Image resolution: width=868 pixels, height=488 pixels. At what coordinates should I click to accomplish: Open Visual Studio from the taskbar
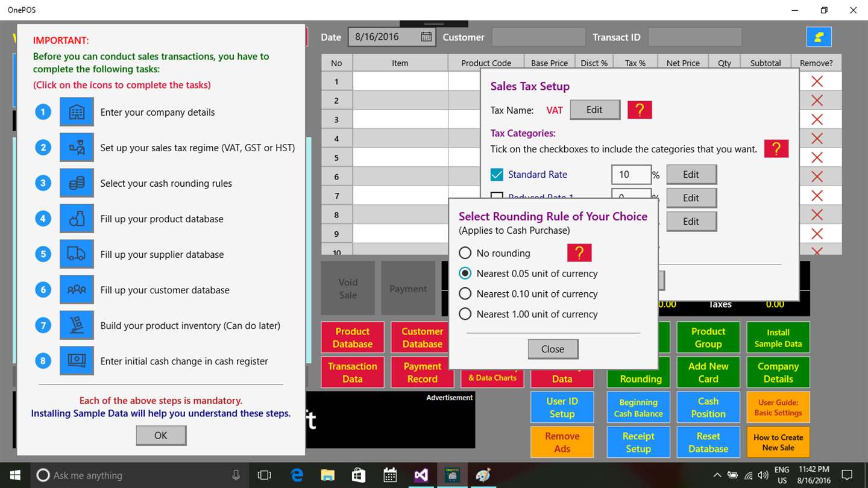point(421,475)
